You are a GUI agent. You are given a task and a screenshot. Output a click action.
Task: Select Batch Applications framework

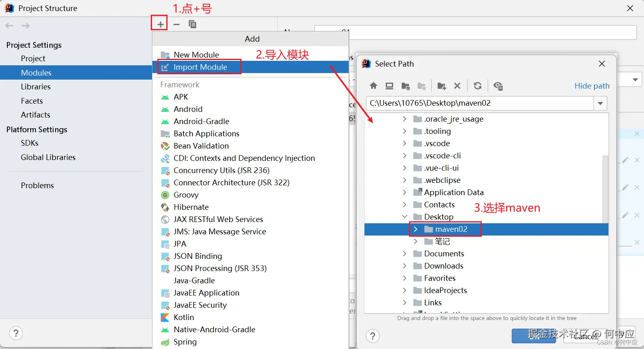click(251, 133)
